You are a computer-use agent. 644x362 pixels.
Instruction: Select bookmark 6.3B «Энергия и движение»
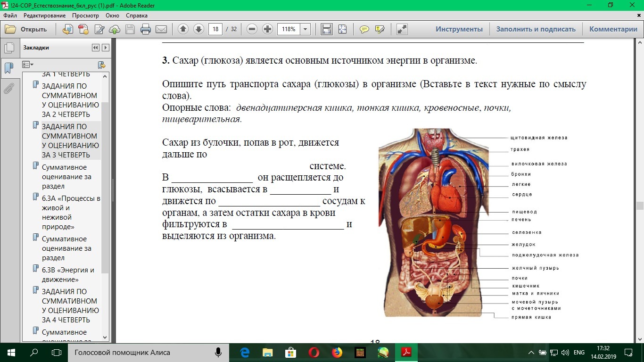68,275
